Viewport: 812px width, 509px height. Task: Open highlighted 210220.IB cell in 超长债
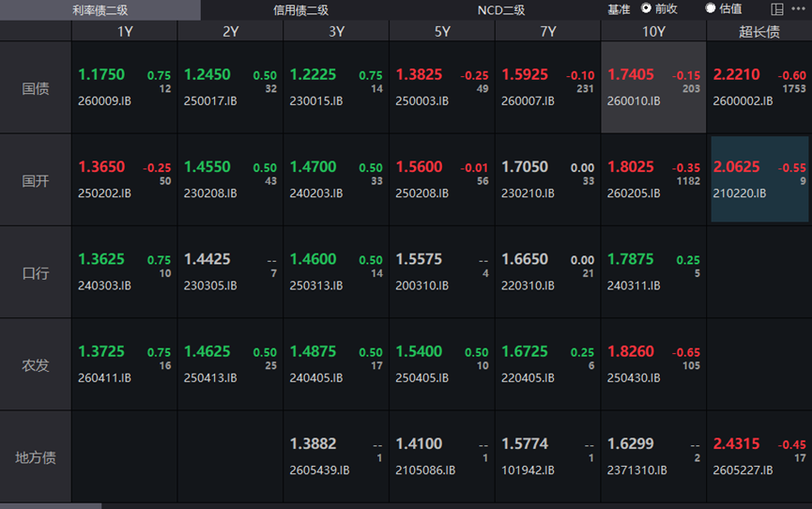pyautogui.click(x=759, y=179)
